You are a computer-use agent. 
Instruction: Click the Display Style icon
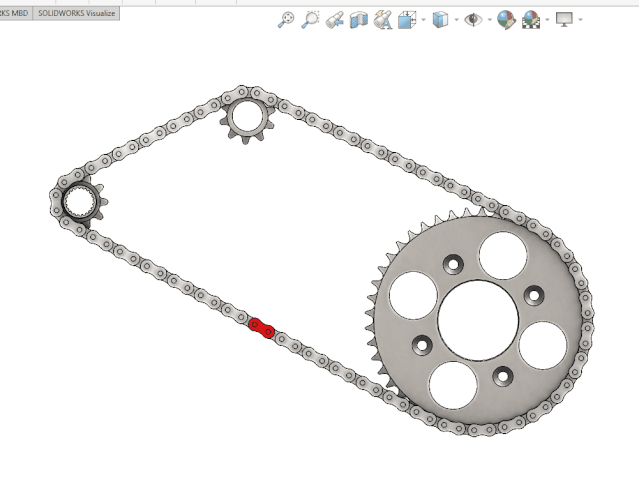coord(440,20)
